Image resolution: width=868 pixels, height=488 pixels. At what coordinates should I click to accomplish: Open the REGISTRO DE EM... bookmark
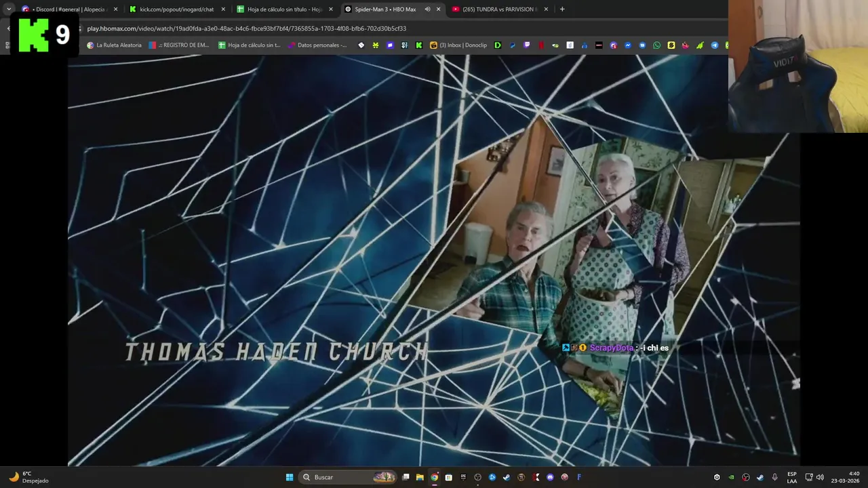pos(179,45)
